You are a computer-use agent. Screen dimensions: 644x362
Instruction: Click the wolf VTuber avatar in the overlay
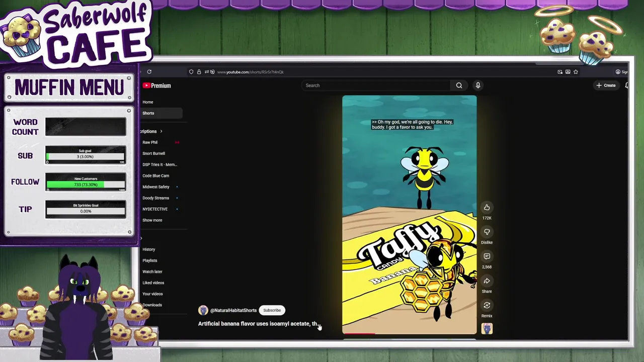pos(79,308)
